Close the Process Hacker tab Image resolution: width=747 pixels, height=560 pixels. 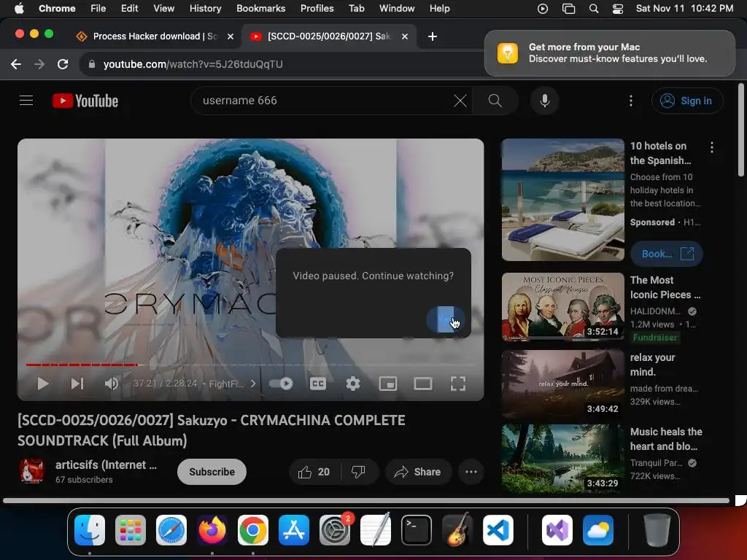(231, 36)
